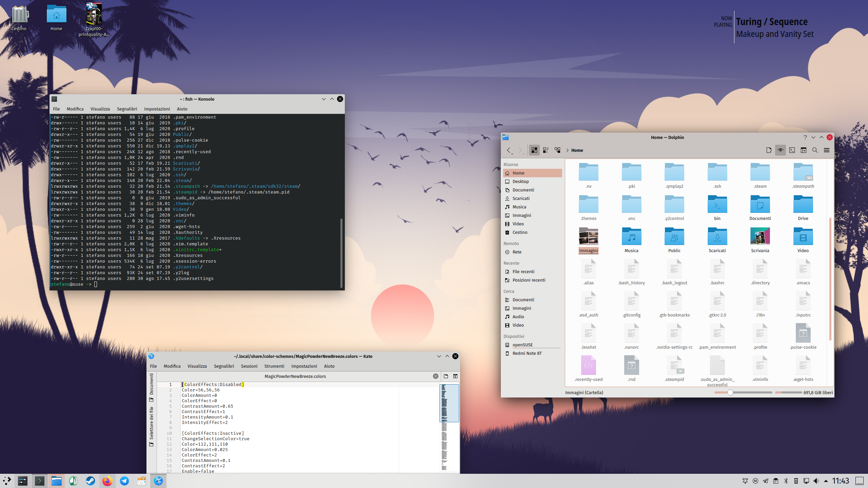Select the Immagini folder thumbnail
868x488 pixels.
click(x=588, y=236)
